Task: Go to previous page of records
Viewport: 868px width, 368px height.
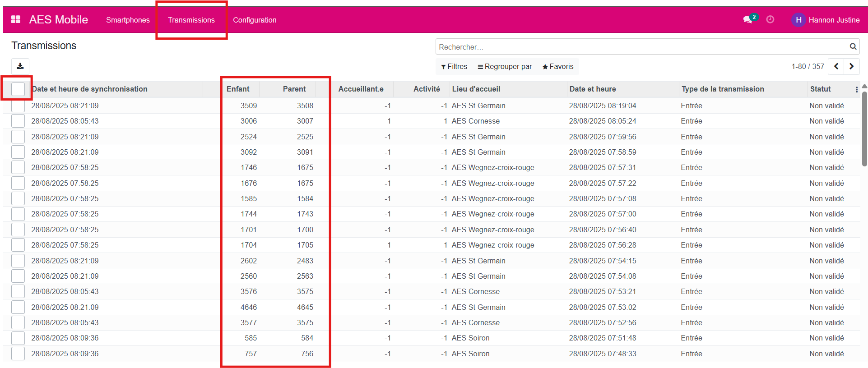Action: (x=836, y=66)
